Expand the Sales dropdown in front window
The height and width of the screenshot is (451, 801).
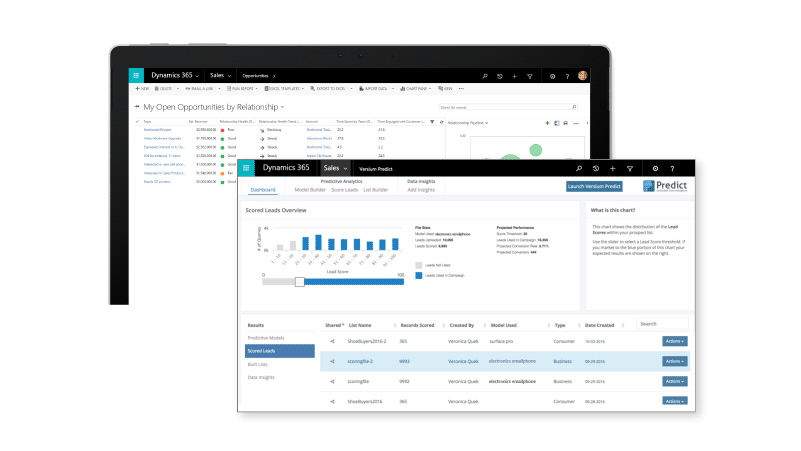click(334, 168)
